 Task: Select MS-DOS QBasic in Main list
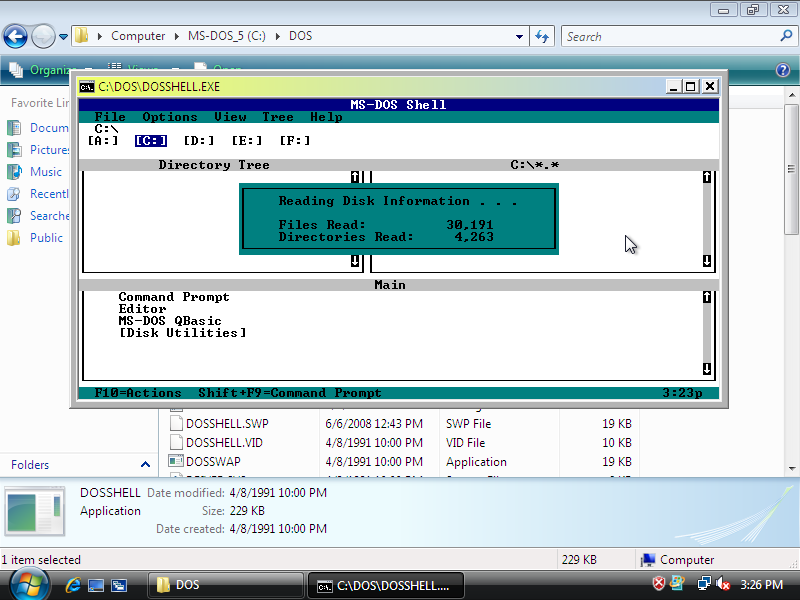point(170,321)
